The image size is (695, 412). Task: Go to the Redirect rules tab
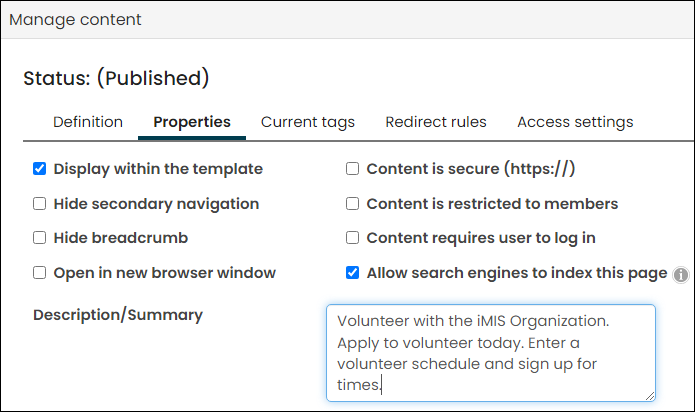436,122
